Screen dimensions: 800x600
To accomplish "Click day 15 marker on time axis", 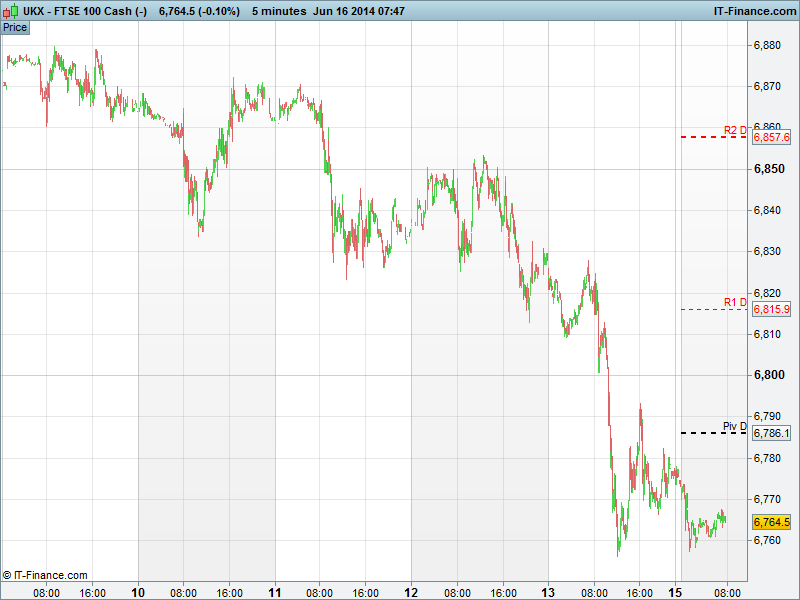I will [675, 592].
